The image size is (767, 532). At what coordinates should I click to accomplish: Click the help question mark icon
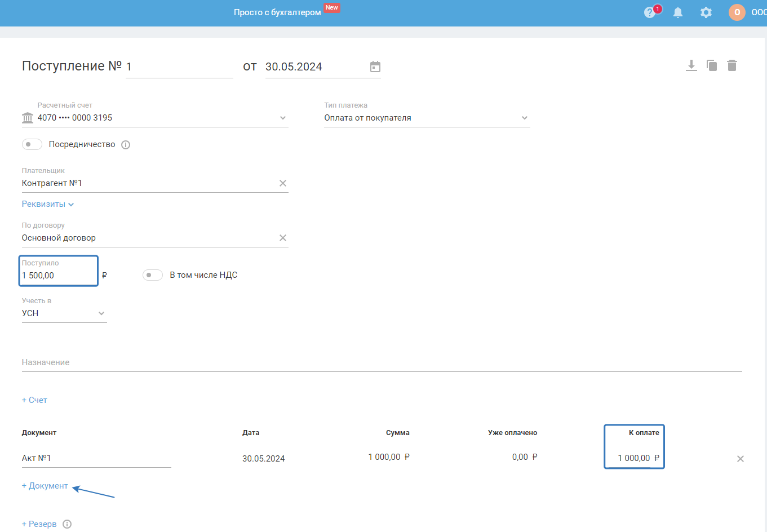[x=650, y=12]
